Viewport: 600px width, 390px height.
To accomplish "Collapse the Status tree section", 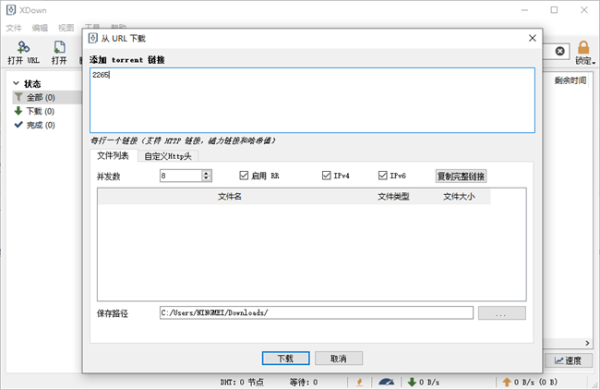I will pyautogui.click(x=16, y=83).
